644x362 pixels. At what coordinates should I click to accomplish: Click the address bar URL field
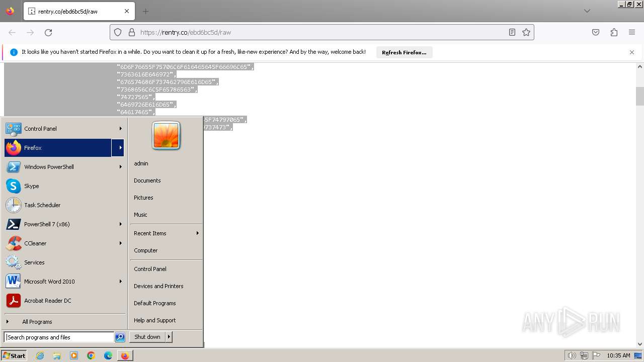click(x=322, y=32)
